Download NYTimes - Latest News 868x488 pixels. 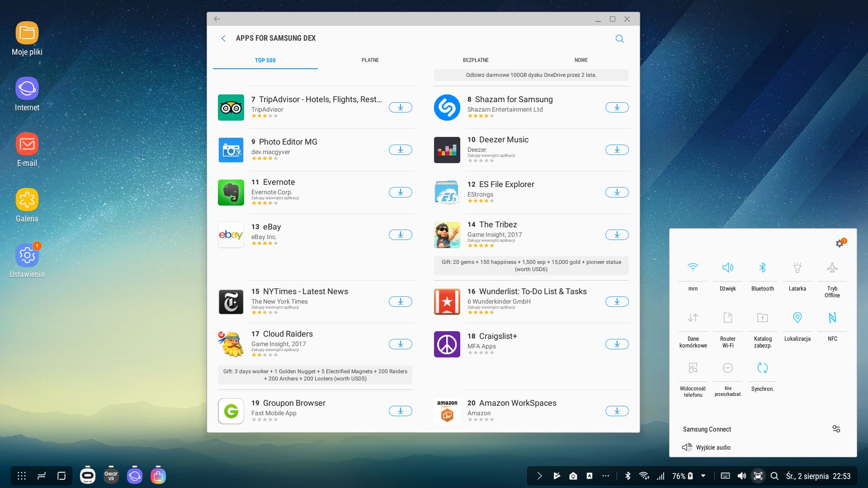[401, 302]
